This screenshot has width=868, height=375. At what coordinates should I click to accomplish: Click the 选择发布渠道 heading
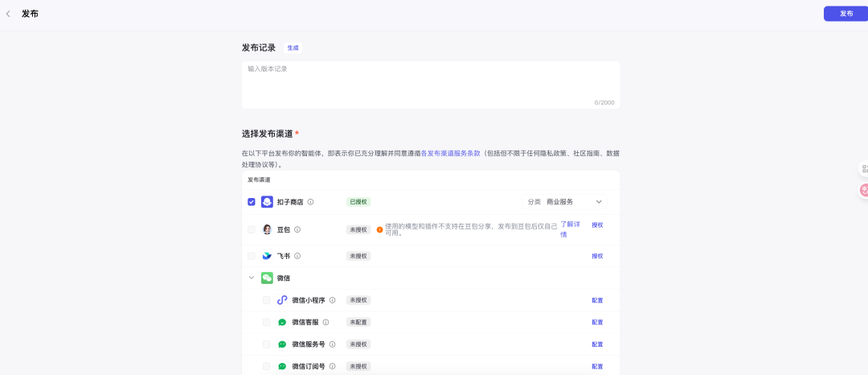coord(268,134)
